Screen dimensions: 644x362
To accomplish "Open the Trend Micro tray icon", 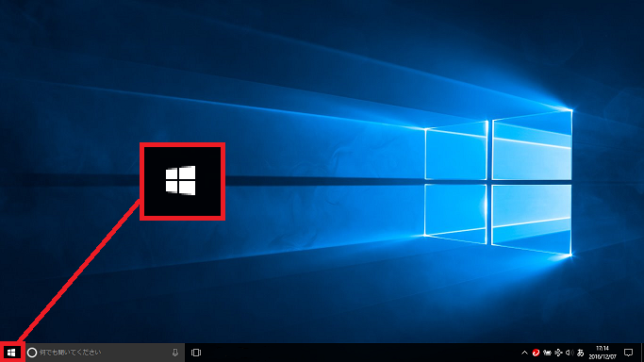I will click(x=536, y=353).
